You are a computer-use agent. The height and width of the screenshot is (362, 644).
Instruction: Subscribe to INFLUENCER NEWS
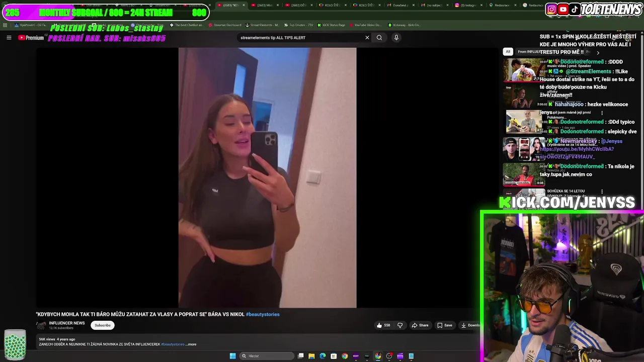point(103,325)
